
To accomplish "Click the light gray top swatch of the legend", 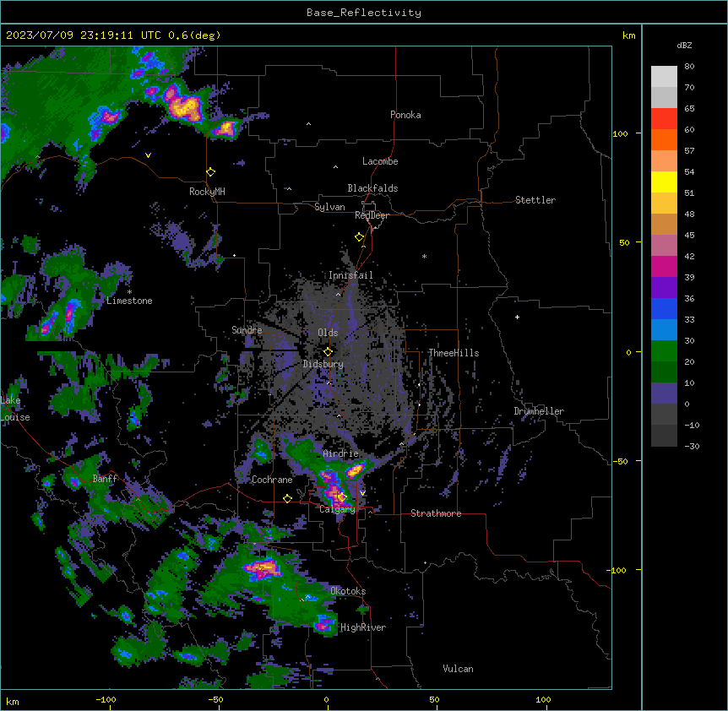I will click(664, 77).
